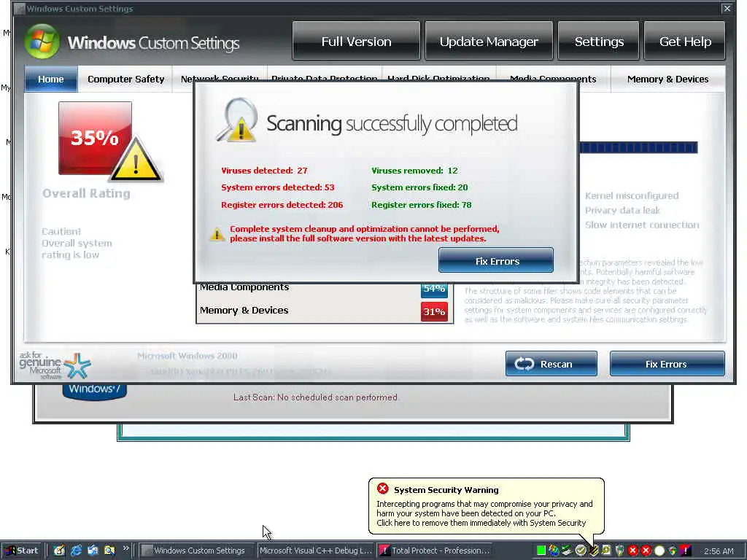The height and width of the screenshot is (560, 747).
Task: Click the Rescan button
Action: coord(551,364)
